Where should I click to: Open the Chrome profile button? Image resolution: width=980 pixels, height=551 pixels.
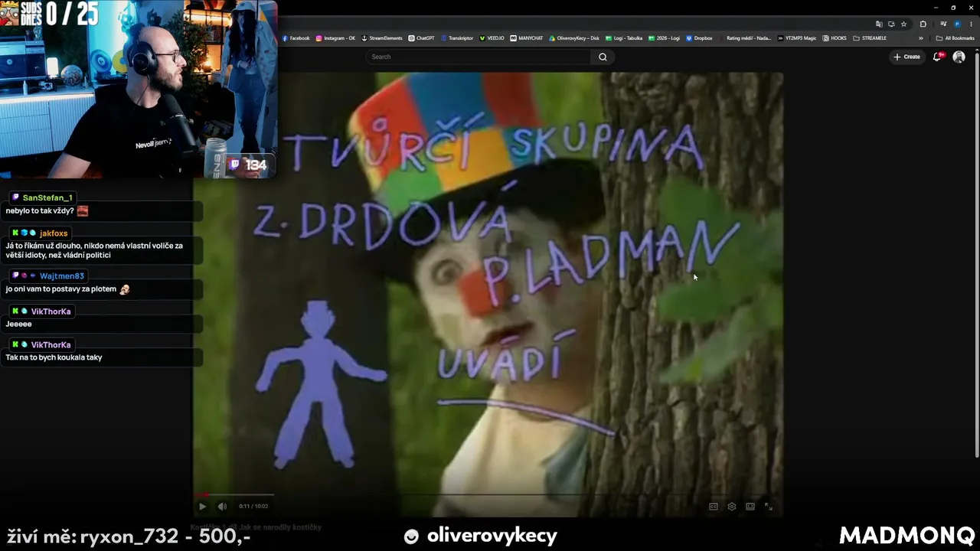[957, 24]
